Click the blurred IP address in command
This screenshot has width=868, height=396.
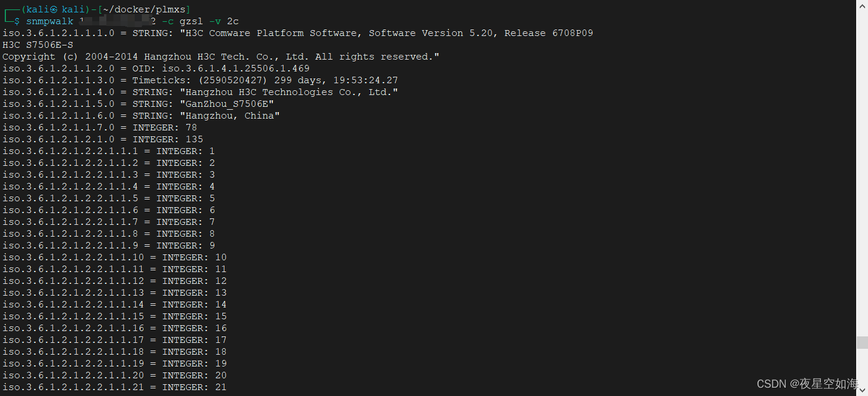point(117,21)
